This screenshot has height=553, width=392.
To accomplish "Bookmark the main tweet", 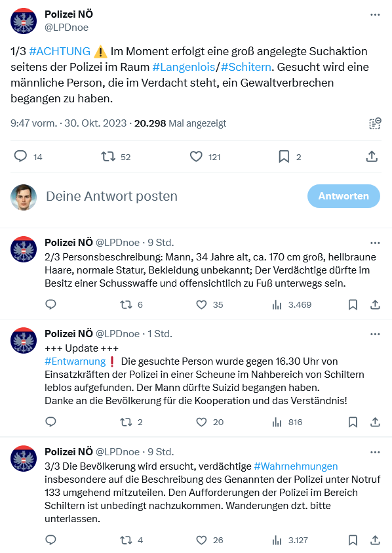I will pos(283,157).
